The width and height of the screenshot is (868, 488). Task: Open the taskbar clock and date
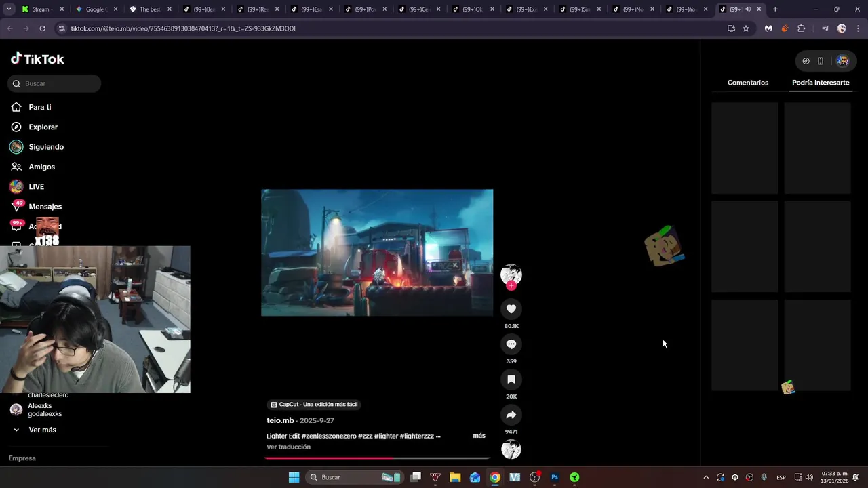click(x=835, y=477)
